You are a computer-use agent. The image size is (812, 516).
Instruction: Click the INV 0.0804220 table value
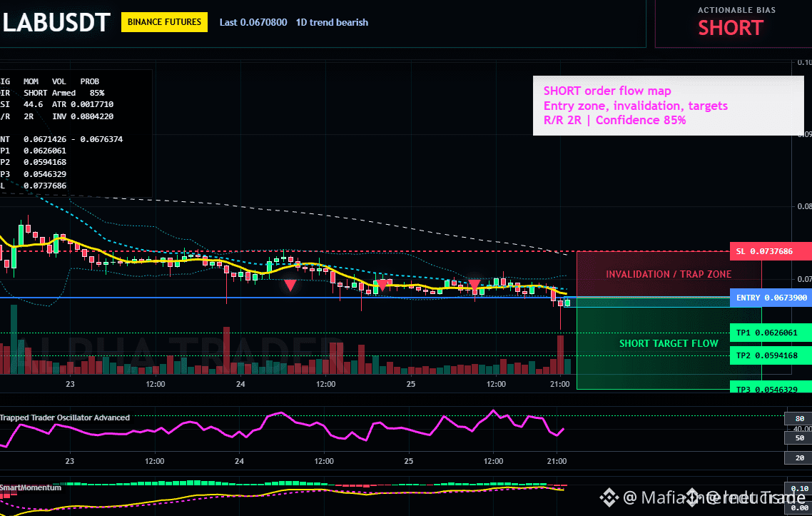pyautogui.click(x=82, y=116)
